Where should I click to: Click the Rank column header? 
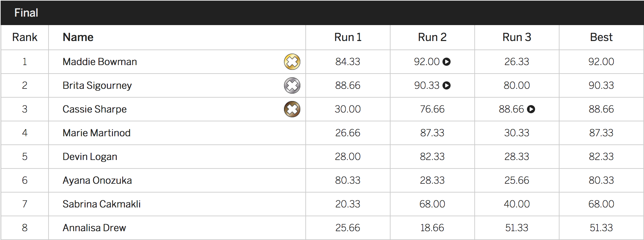pos(25,37)
